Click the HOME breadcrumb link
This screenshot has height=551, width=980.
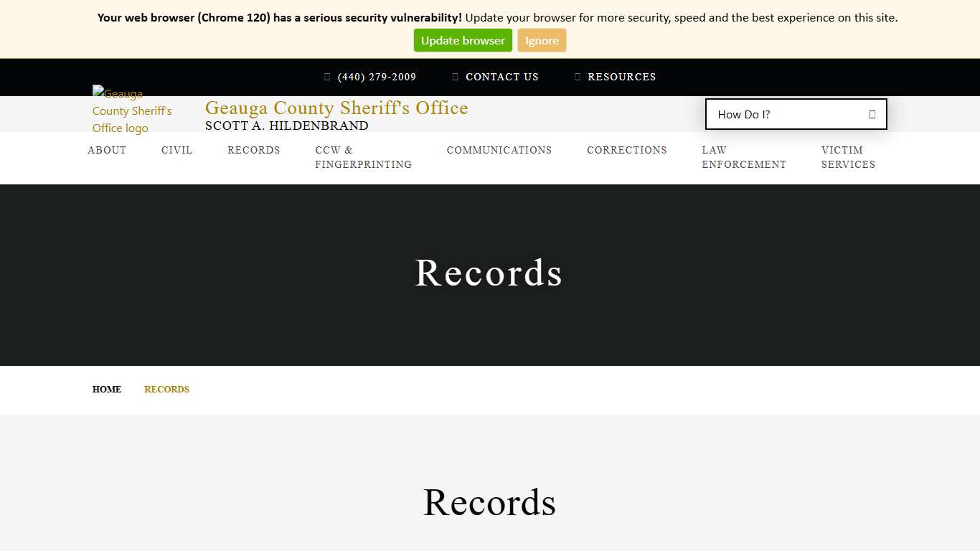point(106,390)
